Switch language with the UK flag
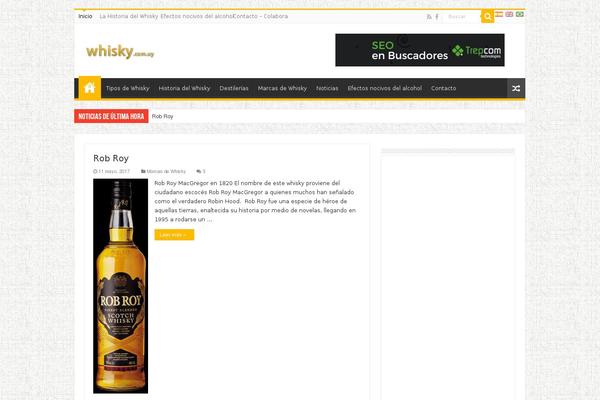The width and height of the screenshot is (600, 400). tap(509, 14)
